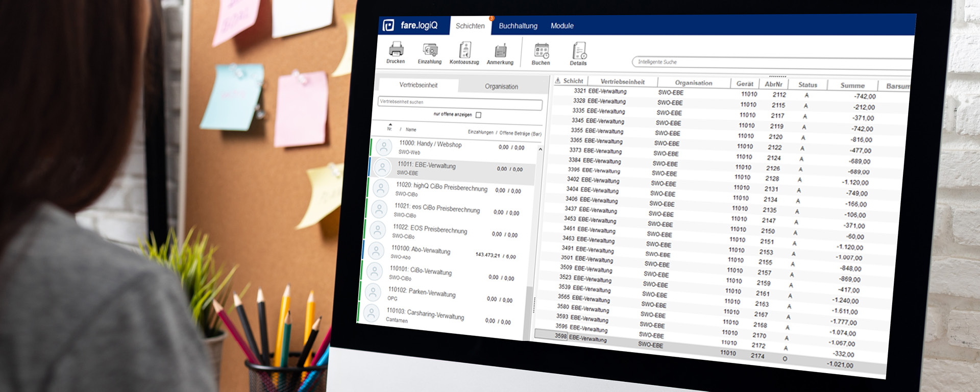980x392 pixels.
Task: Click the Drucken printer icon
Action: pos(396,50)
